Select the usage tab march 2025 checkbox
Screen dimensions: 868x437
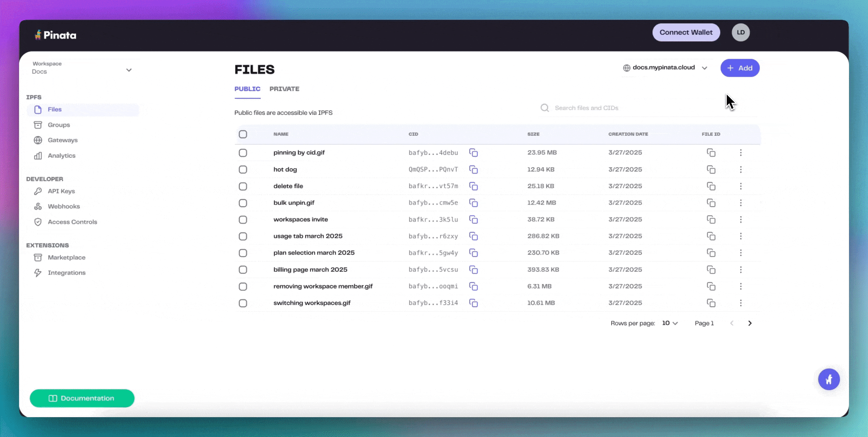point(243,236)
